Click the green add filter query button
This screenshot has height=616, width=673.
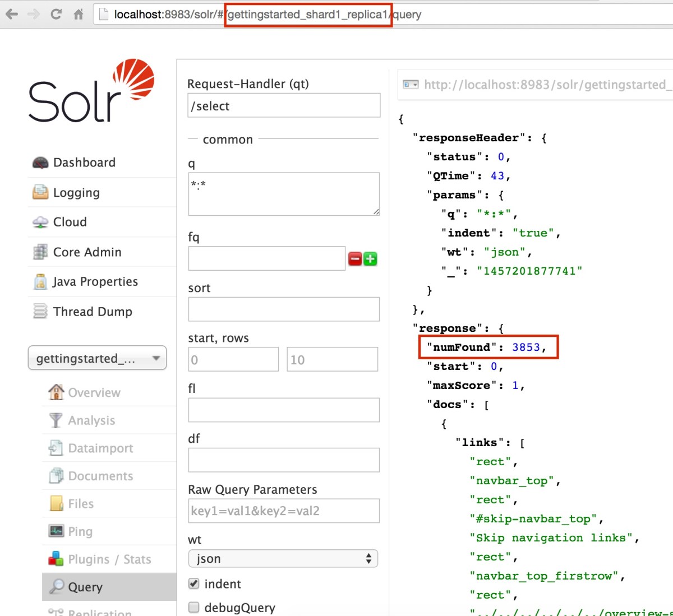(x=370, y=259)
